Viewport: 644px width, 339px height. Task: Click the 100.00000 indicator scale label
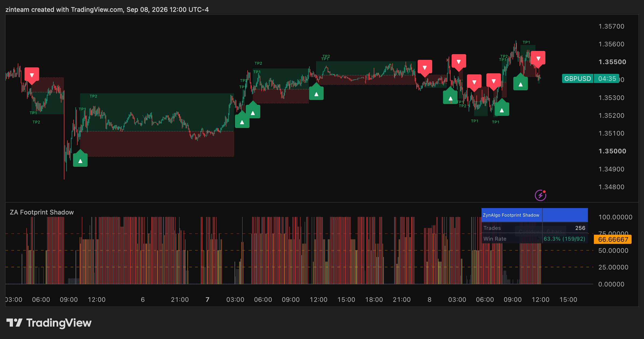(x=615, y=217)
